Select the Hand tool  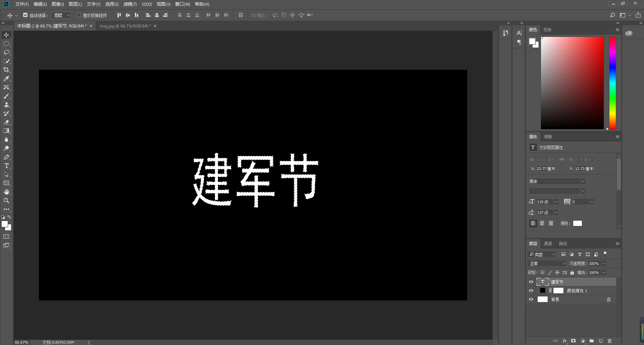click(x=6, y=192)
